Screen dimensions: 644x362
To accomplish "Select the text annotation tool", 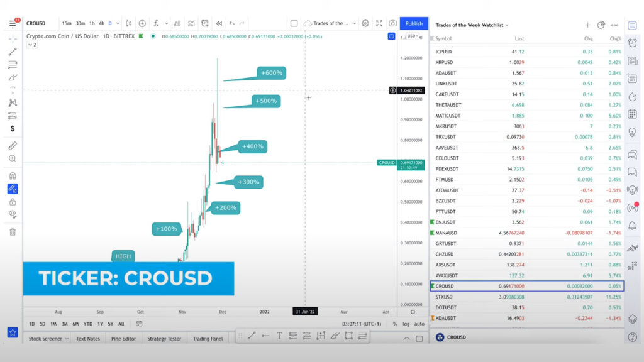I will pos(13,90).
